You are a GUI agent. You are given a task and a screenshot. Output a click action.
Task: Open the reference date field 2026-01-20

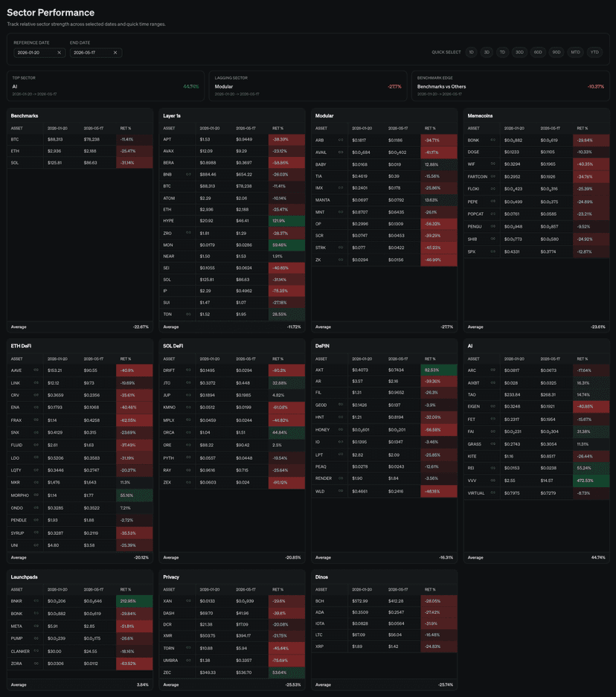pos(39,53)
